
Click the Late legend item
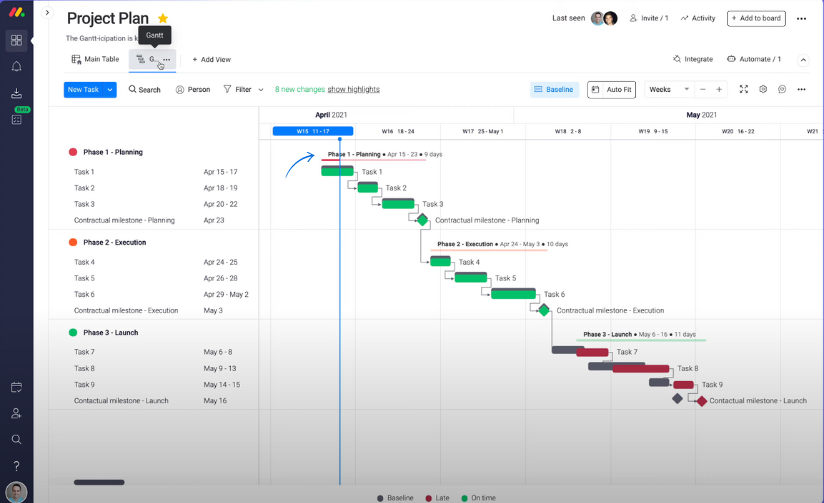click(x=437, y=498)
